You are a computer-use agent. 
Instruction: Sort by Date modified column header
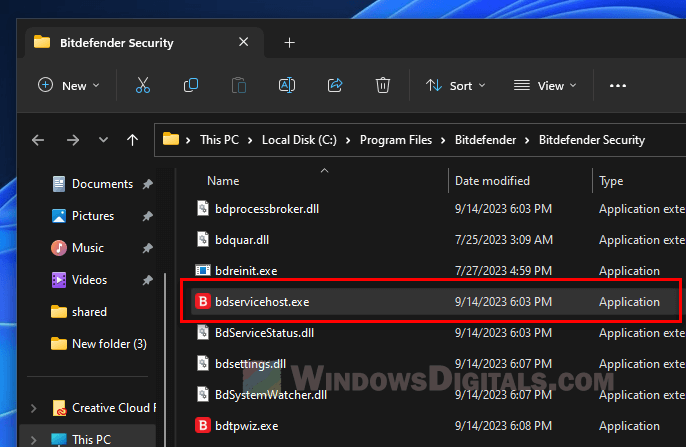click(x=492, y=181)
